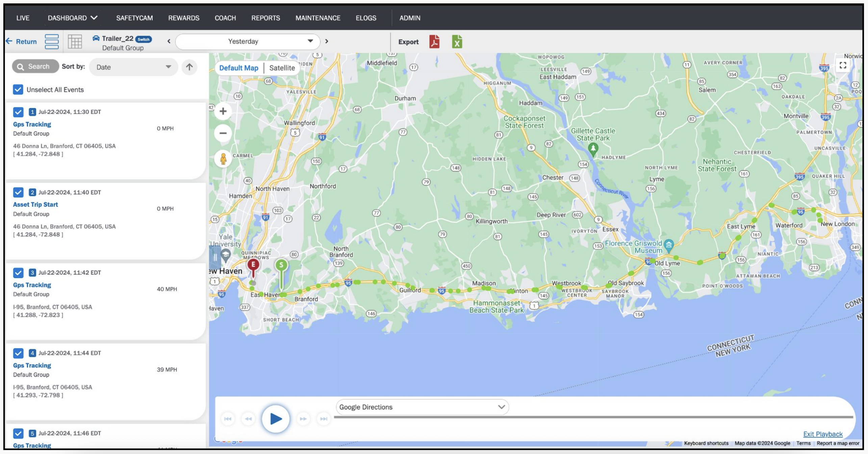Image resolution: width=868 pixels, height=454 pixels.
Task: Uncheck event 4 at 11:44 EDT
Action: point(18,353)
